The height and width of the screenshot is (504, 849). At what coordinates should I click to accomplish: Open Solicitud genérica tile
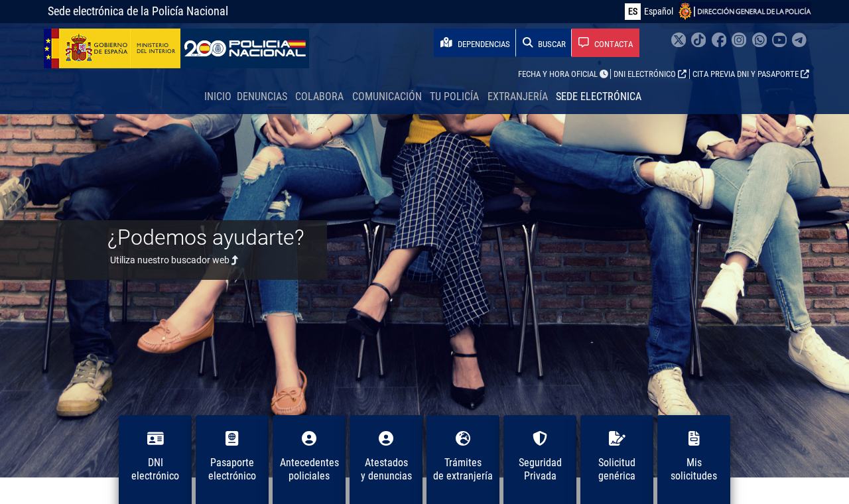pos(617,460)
